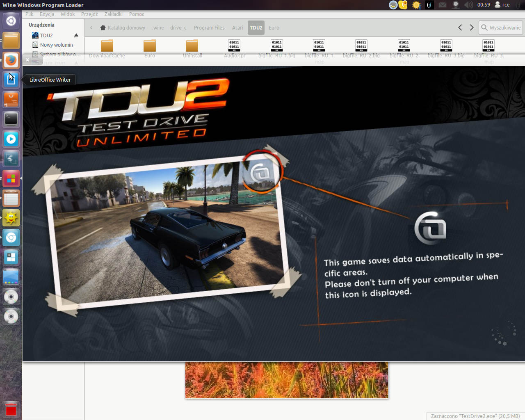The height and width of the screenshot is (420, 525).
Task: Open the Edycja menu
Action: [x=47, y=14]
